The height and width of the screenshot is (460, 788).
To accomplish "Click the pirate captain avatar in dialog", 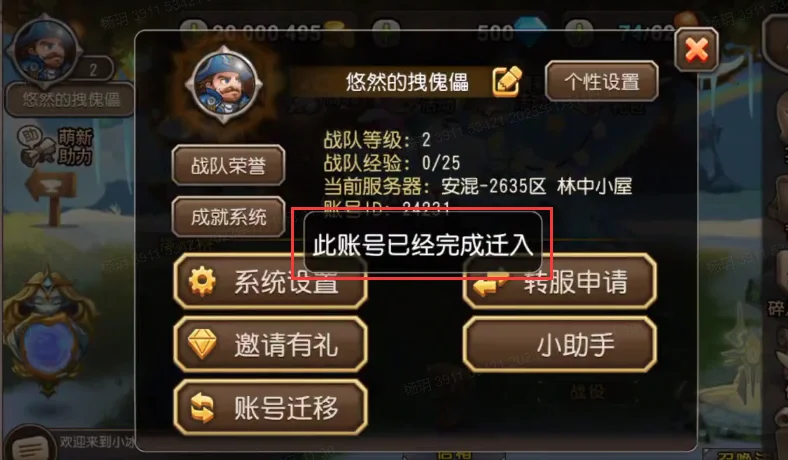I will (224, 83).
